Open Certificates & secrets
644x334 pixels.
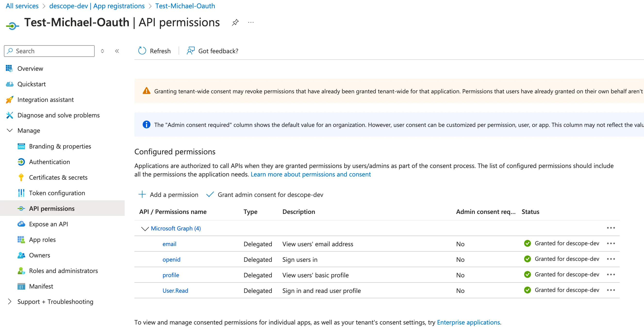tap(58, 177)
